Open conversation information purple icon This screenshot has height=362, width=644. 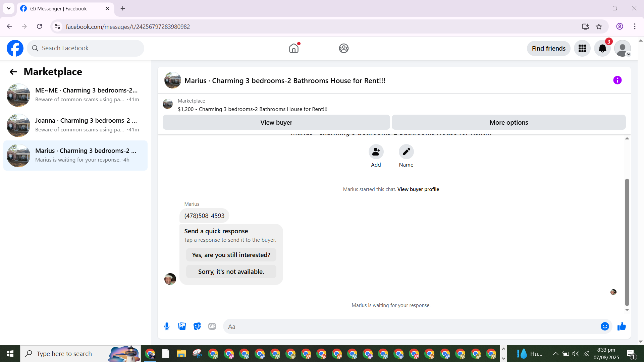pyautogui.click(x=618, y=80)
